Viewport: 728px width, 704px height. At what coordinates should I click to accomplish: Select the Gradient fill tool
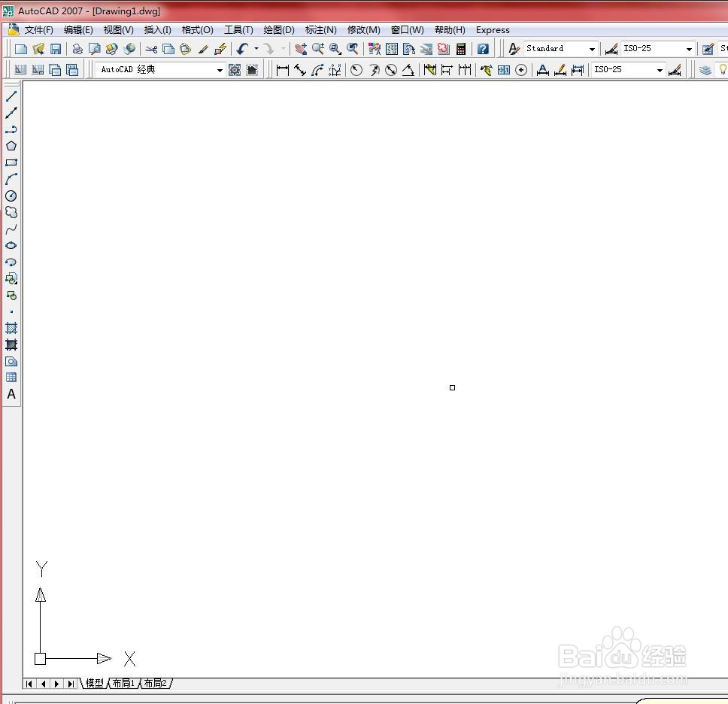tap(11, 344)
